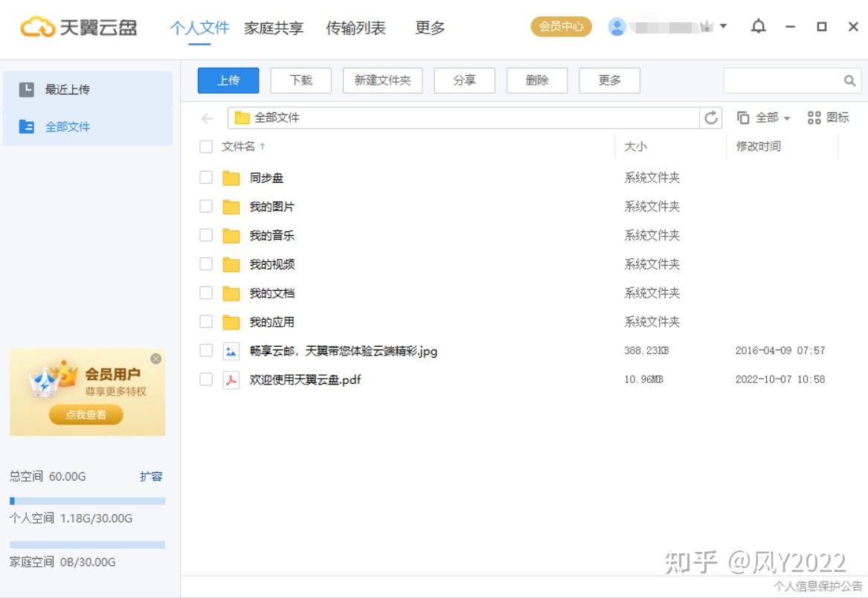Open the 全部 file type filter dropdown

pyautogui.click(x=763, y=118)
